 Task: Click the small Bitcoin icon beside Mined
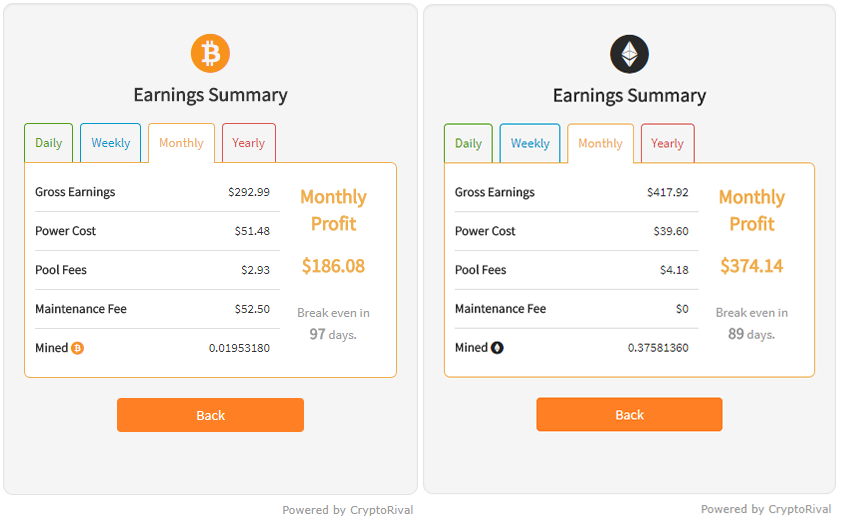77,348
